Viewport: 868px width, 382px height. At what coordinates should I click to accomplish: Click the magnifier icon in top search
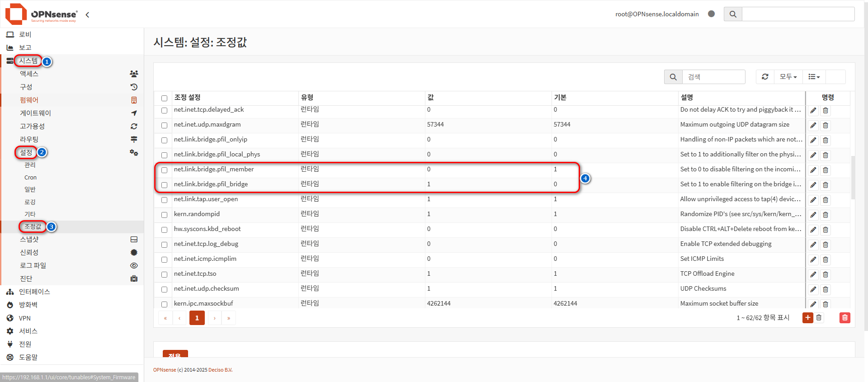coord(733,14)
